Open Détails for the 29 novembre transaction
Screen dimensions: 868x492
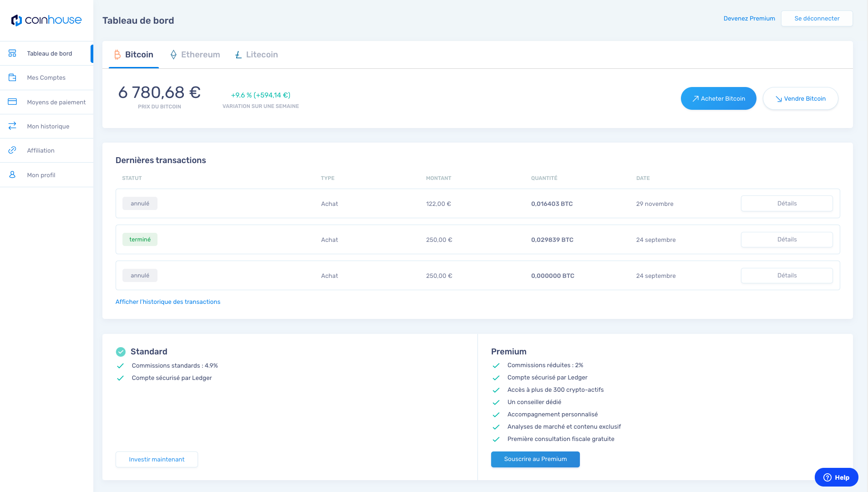[x=787, y=204]
